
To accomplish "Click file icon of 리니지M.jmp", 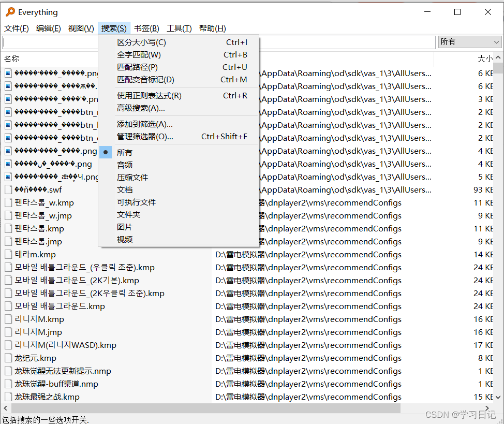I will click(x=8, y=332).
